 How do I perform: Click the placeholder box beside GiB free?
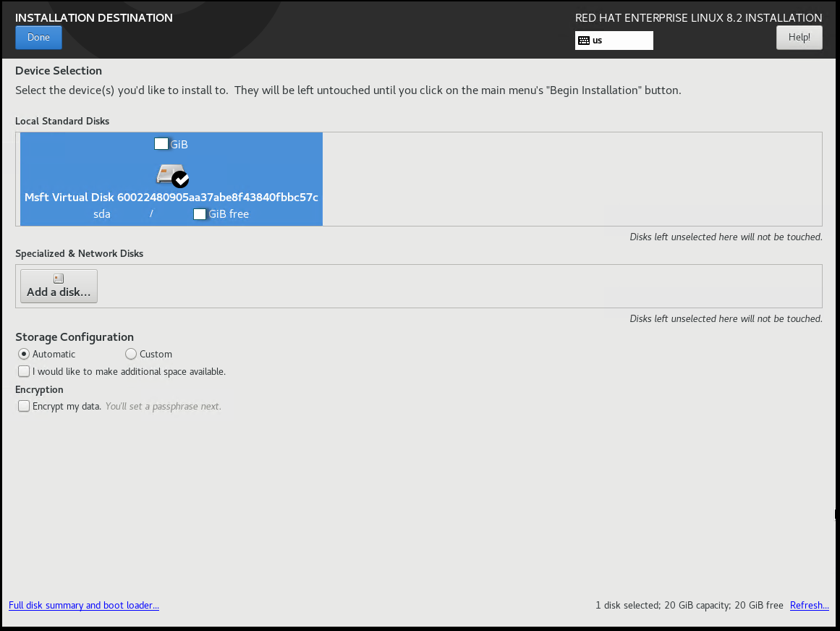point(200,214)
